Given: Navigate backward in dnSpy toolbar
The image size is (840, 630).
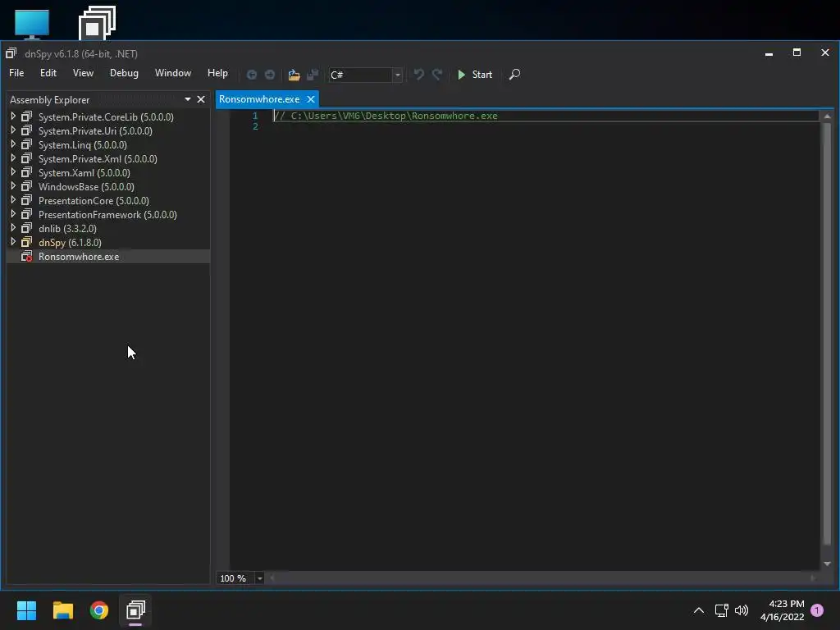Looking at the screenshot, I should tap(251, 75).
